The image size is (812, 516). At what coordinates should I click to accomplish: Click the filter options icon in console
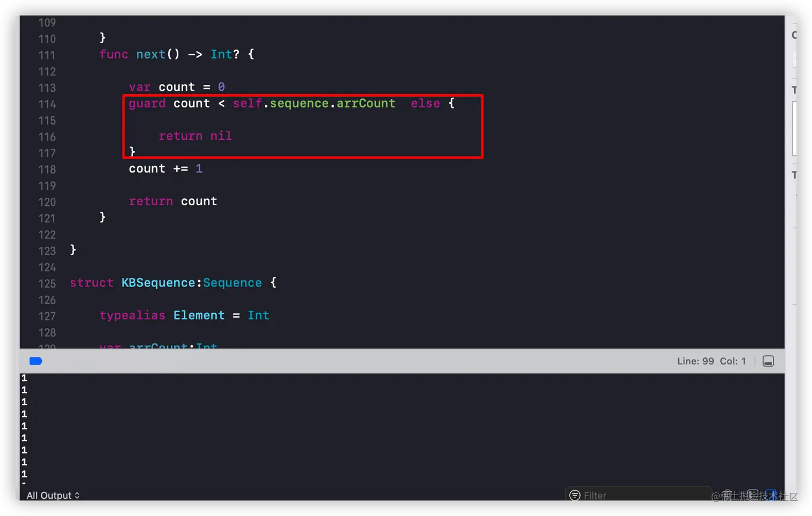(575, 495)
